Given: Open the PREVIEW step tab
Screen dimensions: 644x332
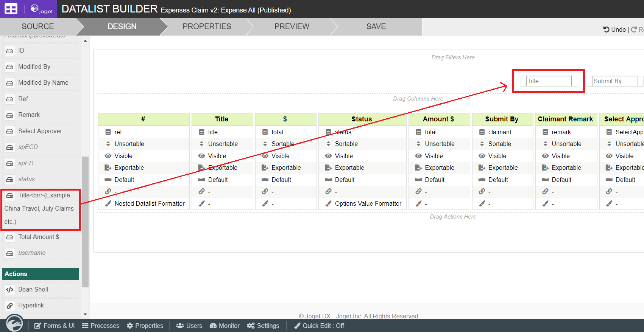Looking at the screenshot, I should tap(292, 26).
